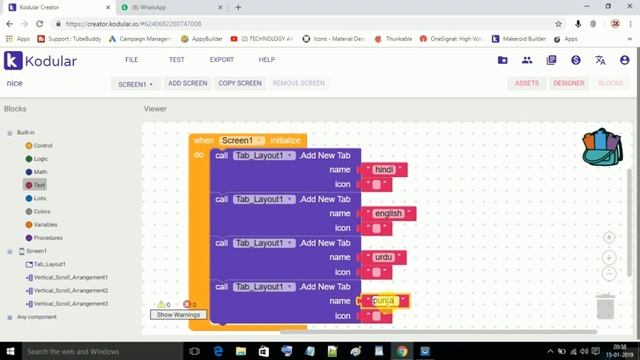
Task: Click the ADD SCREEN button
Action: tap(188, 83)
